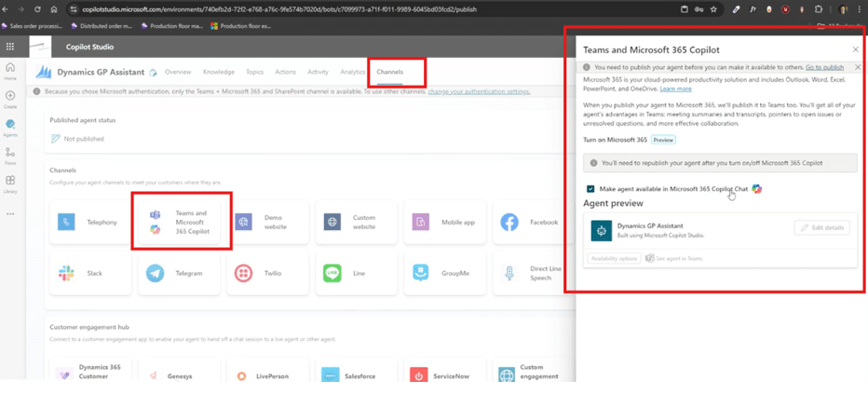Click change your authentication settings link

click(480, 91)
